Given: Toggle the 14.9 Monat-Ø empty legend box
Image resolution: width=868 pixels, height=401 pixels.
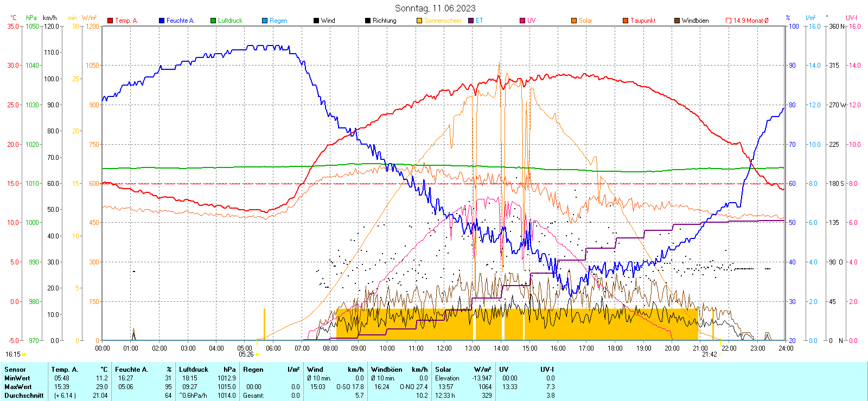Looking at the screenshot, I should [729, 21].
